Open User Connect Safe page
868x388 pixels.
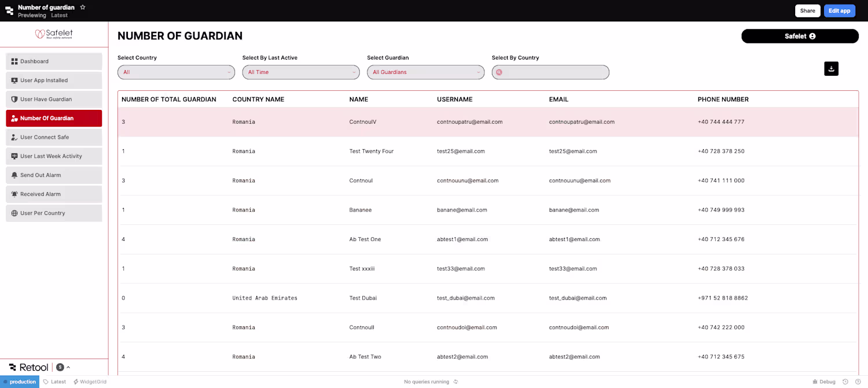point(54,137)
